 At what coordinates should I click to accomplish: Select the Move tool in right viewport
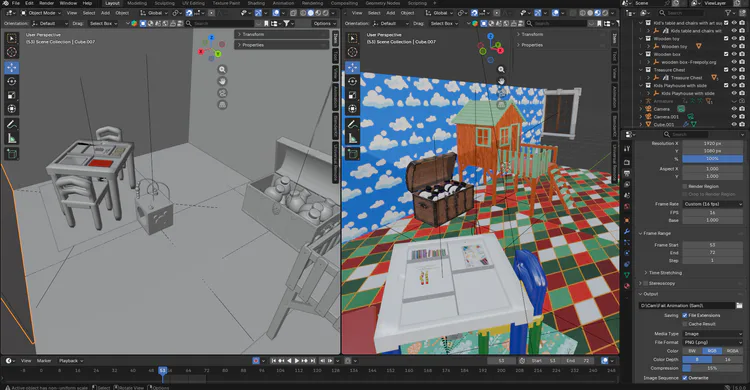pos(353,67)
